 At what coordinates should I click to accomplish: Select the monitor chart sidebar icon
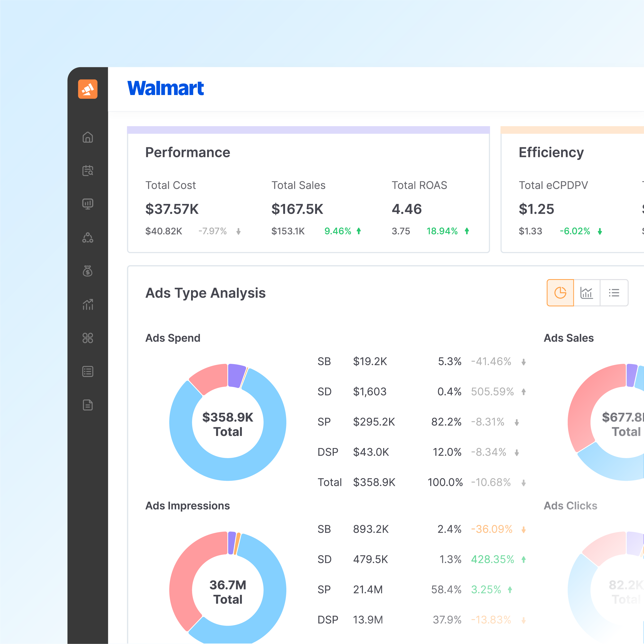(88, 204)
